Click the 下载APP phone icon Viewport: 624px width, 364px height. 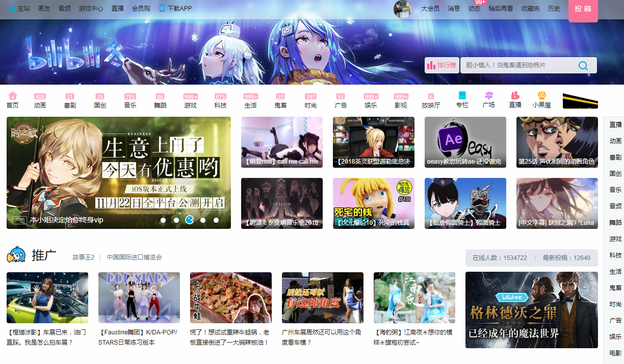(x=162, y=8)
